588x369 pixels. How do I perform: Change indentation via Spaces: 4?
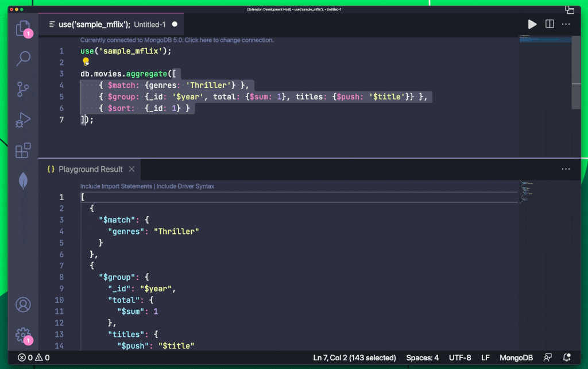422,358
